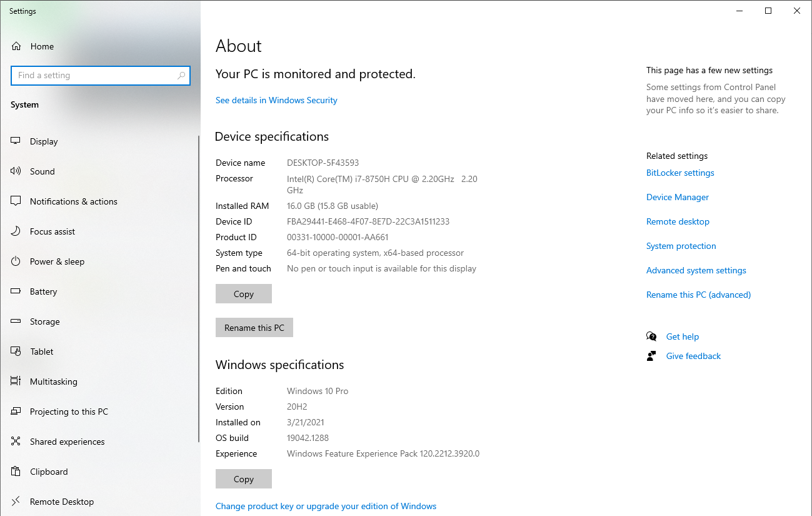Launch Device Manager from related settings
812x516 pixels.
pyautogui.click(x=678, y=197)
